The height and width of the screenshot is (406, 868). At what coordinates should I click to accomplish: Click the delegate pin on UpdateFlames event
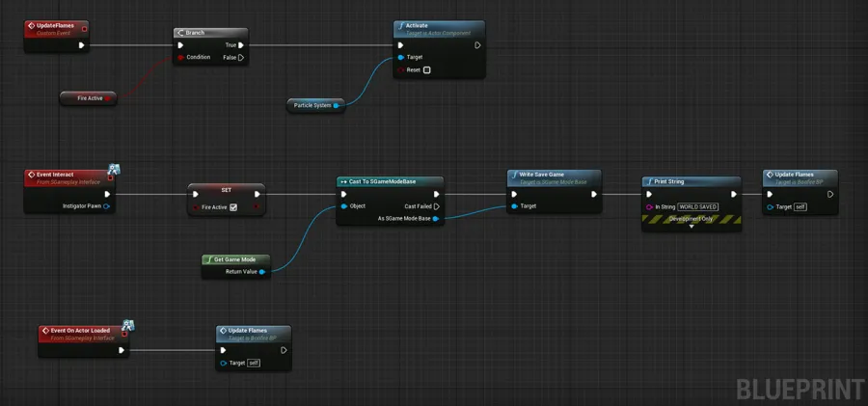pos(84,29)
